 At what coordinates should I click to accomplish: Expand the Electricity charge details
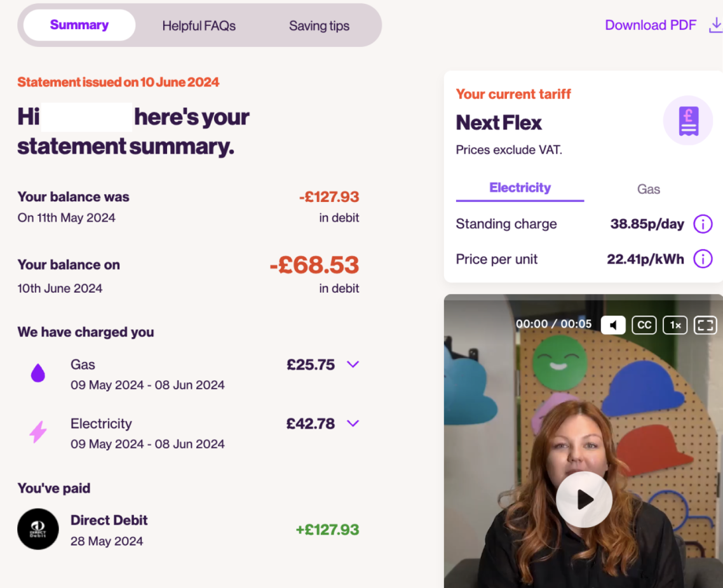pos(353,424)
